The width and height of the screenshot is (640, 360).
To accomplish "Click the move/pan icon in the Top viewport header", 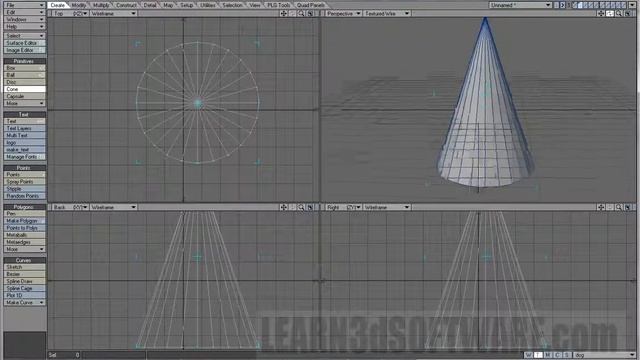I will point(283,13).
